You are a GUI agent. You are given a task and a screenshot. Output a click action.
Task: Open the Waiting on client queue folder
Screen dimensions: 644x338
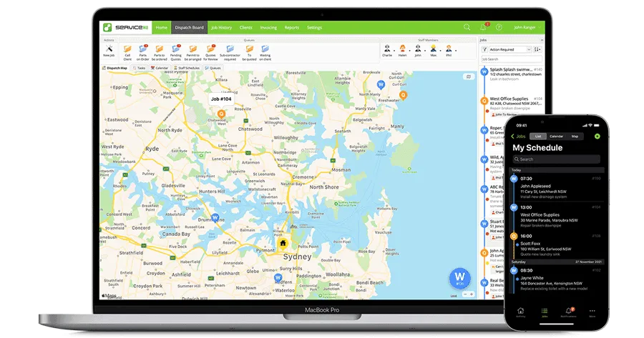[265, 49]
